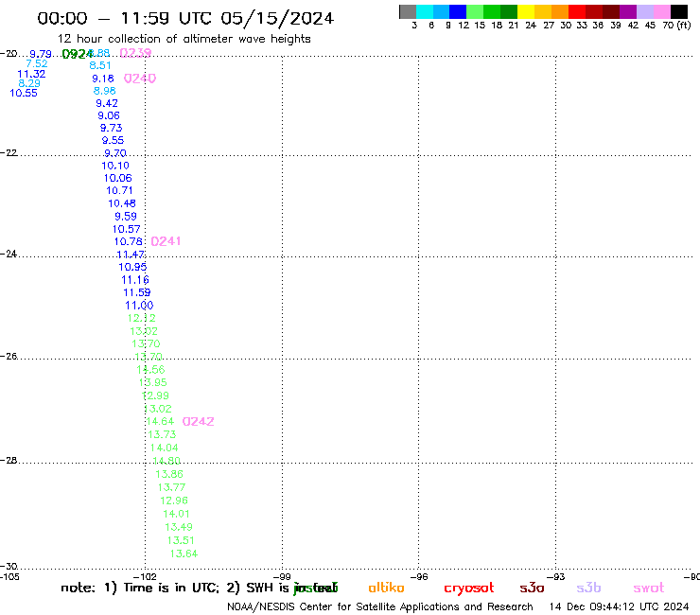Select subtitle '12 hour collection of altimeter wave heights'

[x=184, y=39]
